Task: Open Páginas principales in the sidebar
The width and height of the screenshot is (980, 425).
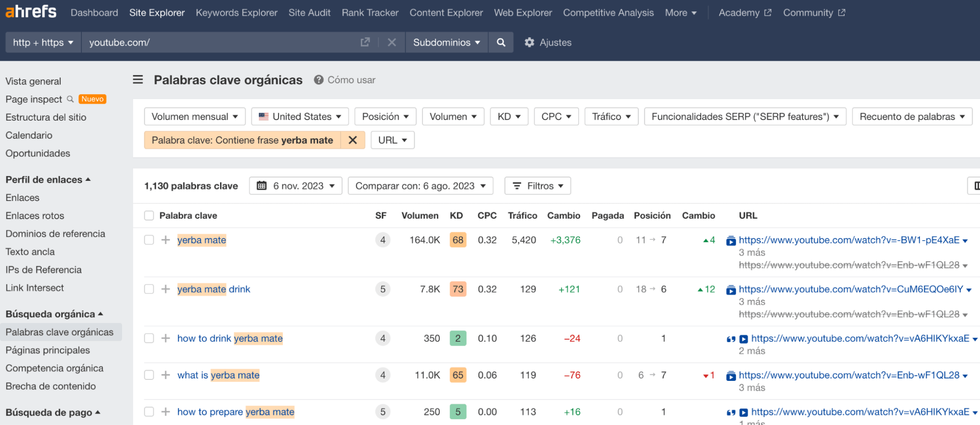Action: coord(48,350)
